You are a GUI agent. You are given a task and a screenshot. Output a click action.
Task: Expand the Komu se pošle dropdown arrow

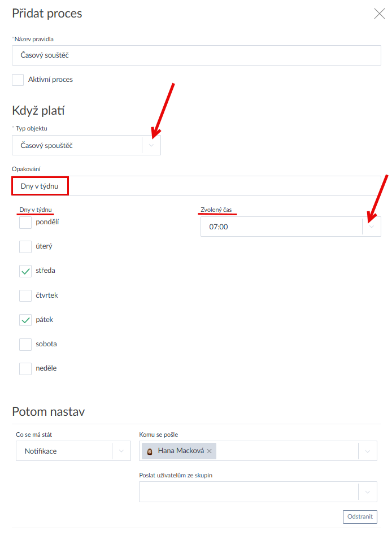367,451
